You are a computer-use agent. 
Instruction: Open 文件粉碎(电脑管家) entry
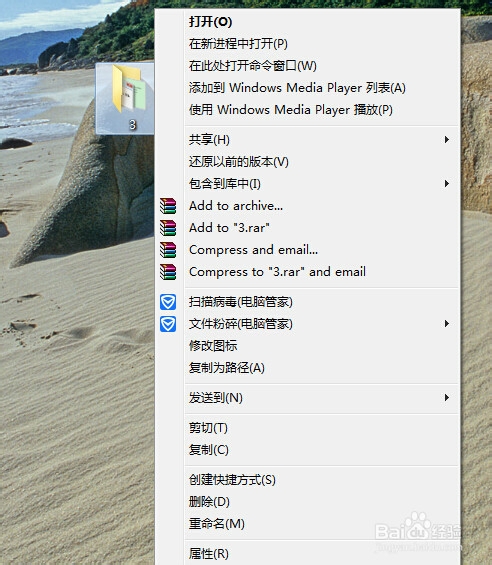click(308, 324)
